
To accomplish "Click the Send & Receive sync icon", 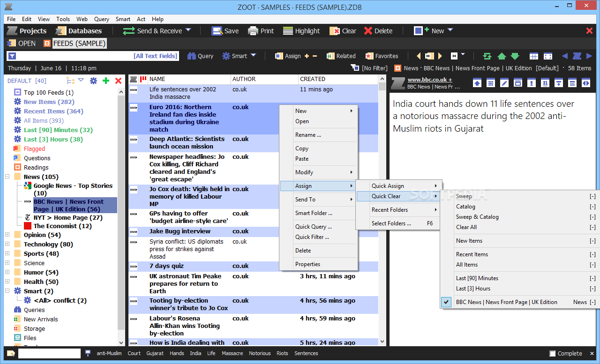I will click(128, 31).
